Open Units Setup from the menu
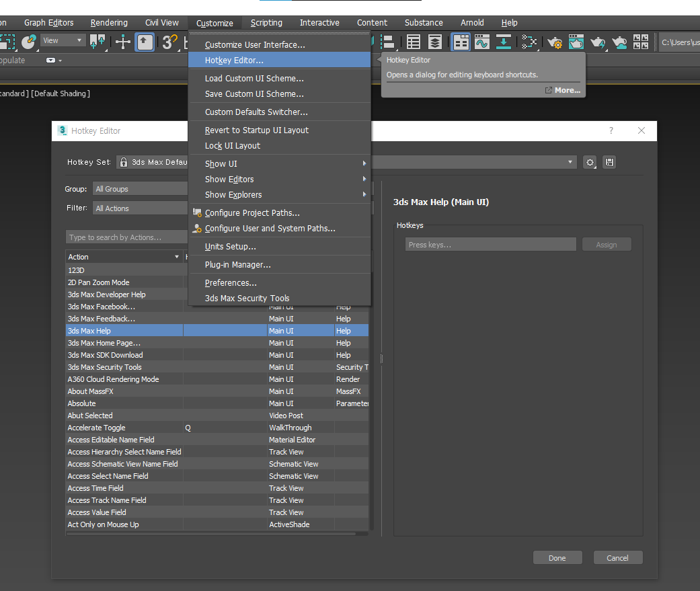 pyautogui.click(x=280, y=246)
